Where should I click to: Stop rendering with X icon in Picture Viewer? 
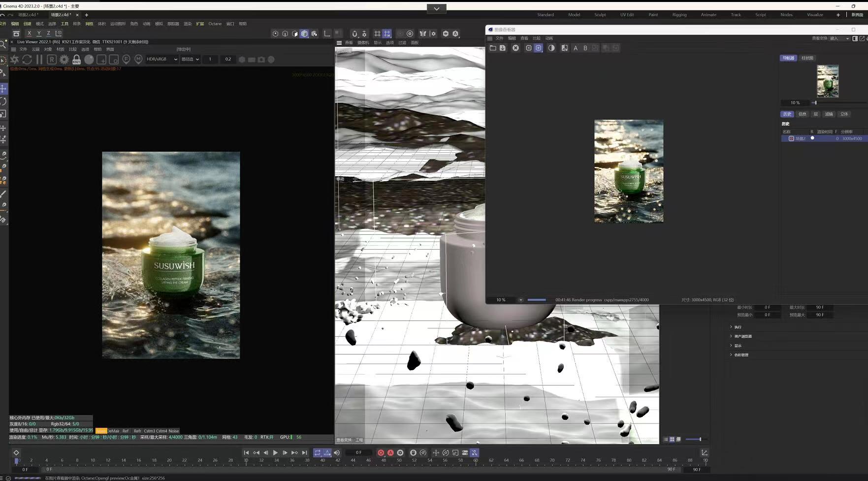pyautogui.click(x=515, y=48)
